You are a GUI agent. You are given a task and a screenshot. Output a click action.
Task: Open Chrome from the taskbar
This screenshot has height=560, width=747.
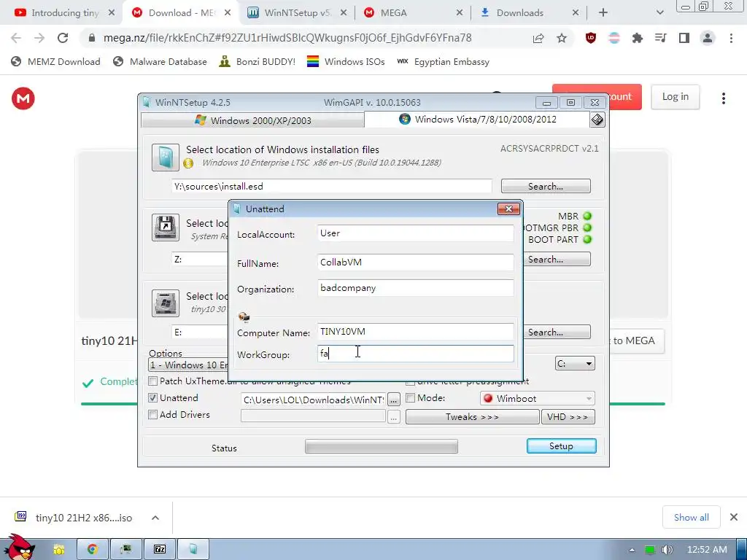(93, 549)
